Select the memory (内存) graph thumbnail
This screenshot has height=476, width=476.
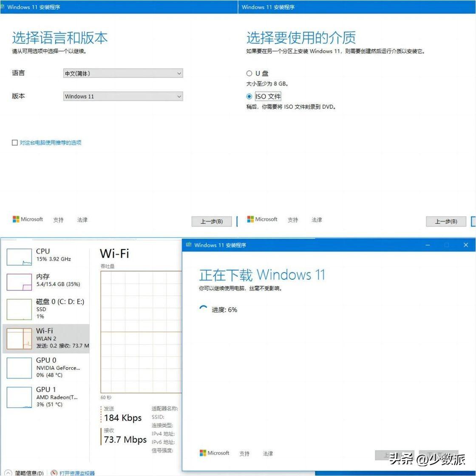[x=19, y=282]
